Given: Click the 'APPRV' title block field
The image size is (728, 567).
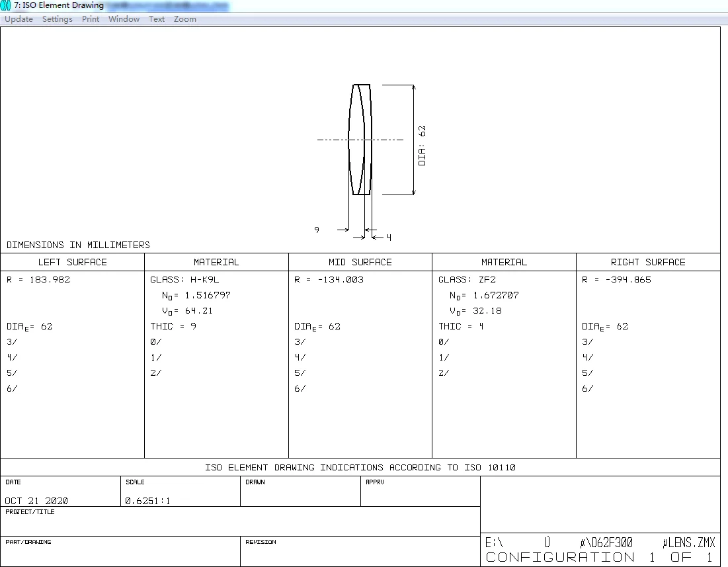Looking at the screenshot, I should (421, 492).
